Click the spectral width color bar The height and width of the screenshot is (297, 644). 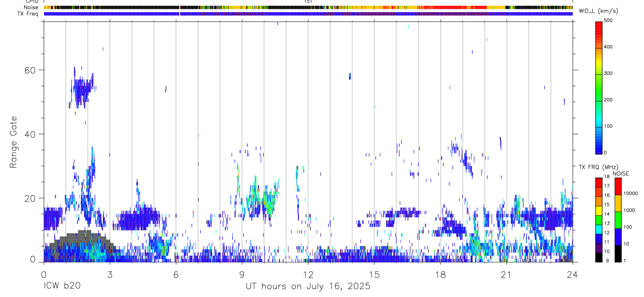coord(598,87)
